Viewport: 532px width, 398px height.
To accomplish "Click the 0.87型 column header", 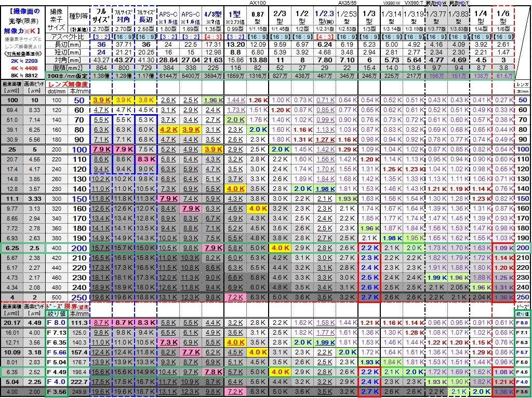I will click(258, 17).
